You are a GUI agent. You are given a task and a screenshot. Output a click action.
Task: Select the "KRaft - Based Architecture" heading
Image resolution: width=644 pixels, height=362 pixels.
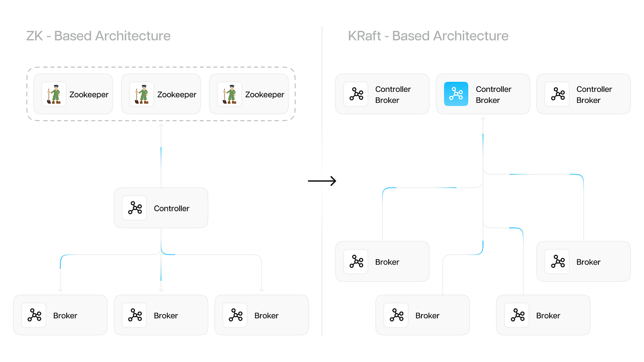click(428, 36)
